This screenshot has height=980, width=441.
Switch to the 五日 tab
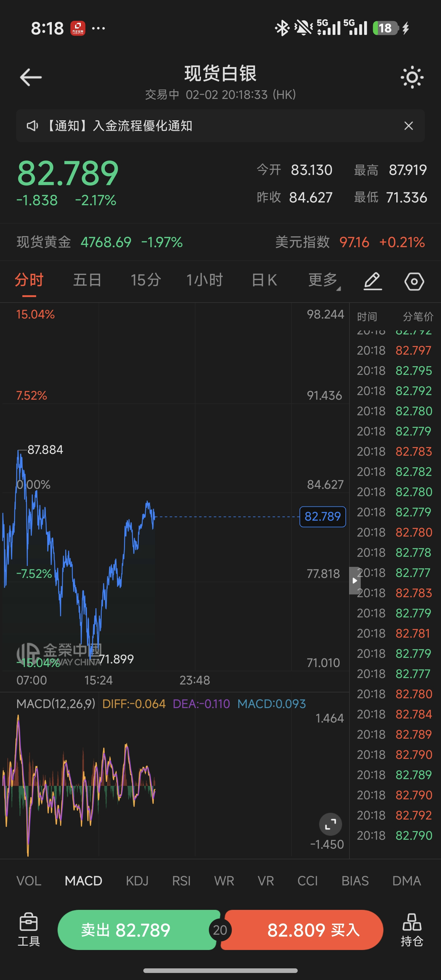point(87,280)
